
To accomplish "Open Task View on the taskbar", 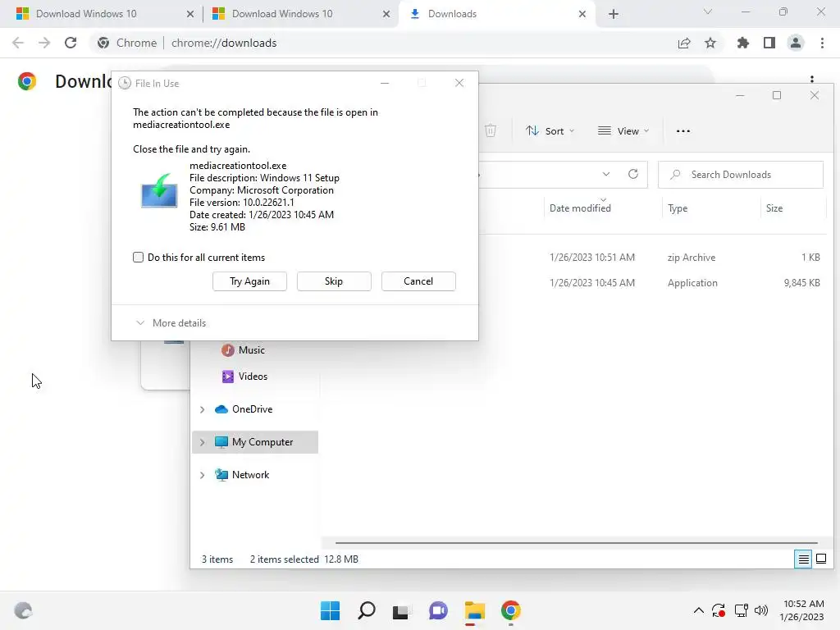I will (400, 611).
